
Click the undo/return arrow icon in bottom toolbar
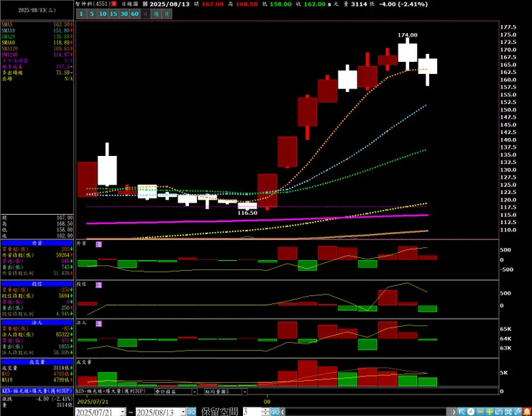pos(499,412)
